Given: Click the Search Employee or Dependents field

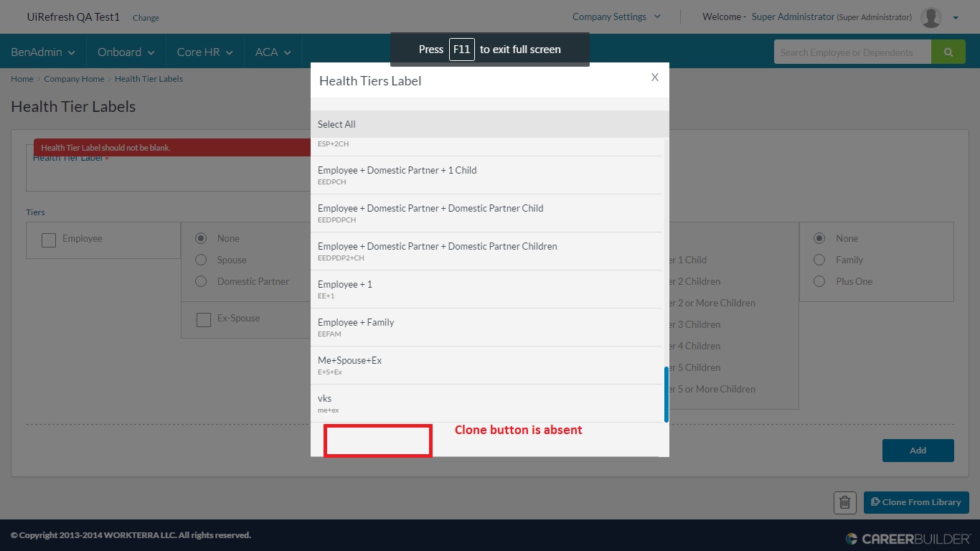Looking at the screenshot, I should [x=852, y=52].
